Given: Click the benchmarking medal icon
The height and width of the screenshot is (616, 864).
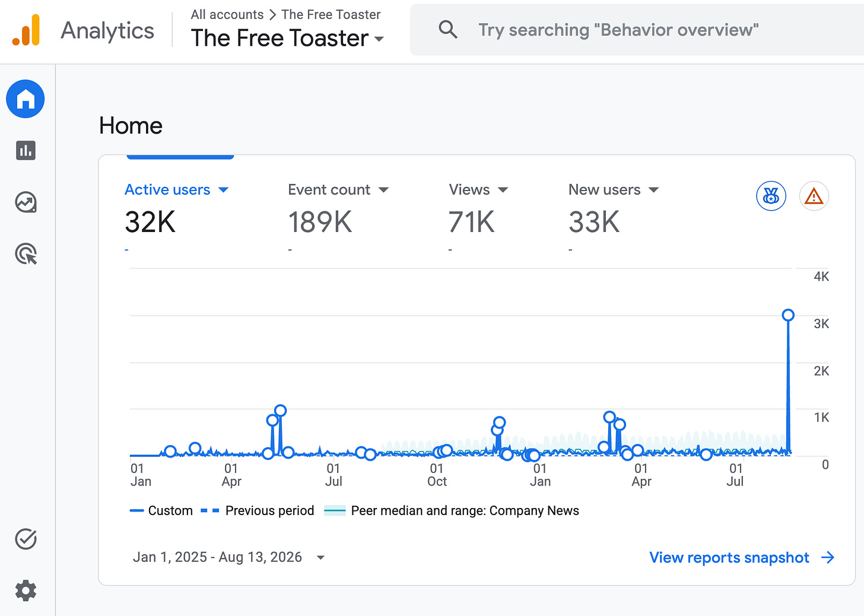Looking at the screenshot, I should pos(771,196).
